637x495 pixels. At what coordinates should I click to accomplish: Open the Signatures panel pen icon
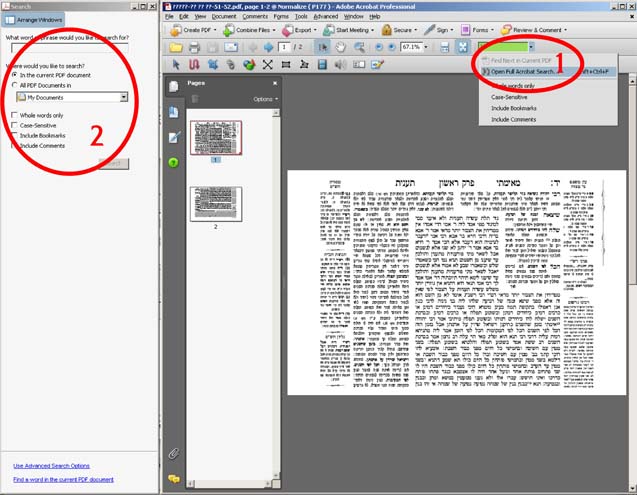174,137
